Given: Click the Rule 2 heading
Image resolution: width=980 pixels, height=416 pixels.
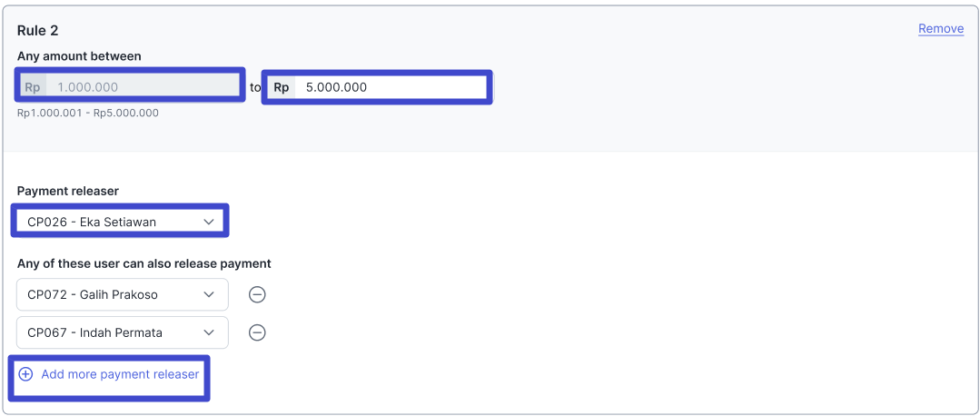Looking at the screenshot, I should coord(38,31).
